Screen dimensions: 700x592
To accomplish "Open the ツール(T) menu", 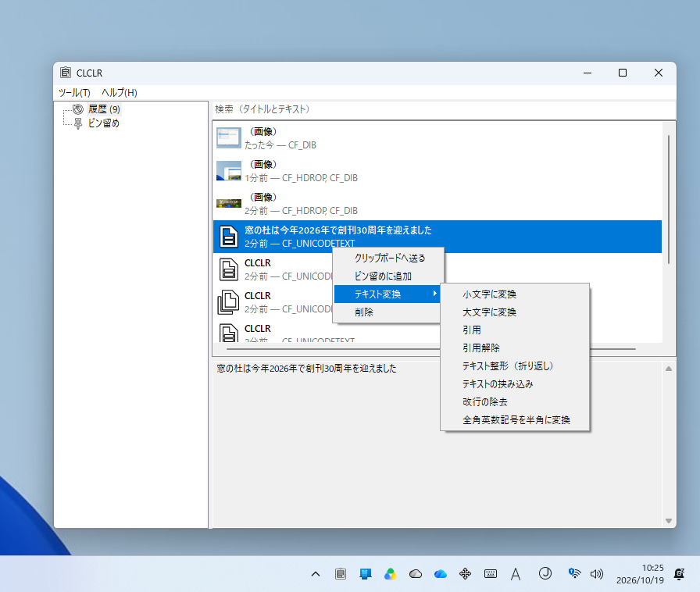I will coord(74,92).
